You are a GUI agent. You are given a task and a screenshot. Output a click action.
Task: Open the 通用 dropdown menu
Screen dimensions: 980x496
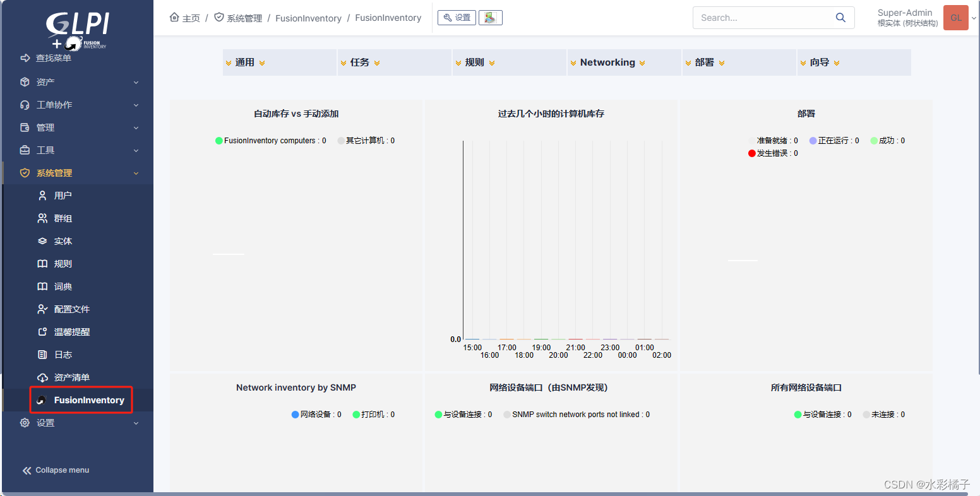[280, 62]
